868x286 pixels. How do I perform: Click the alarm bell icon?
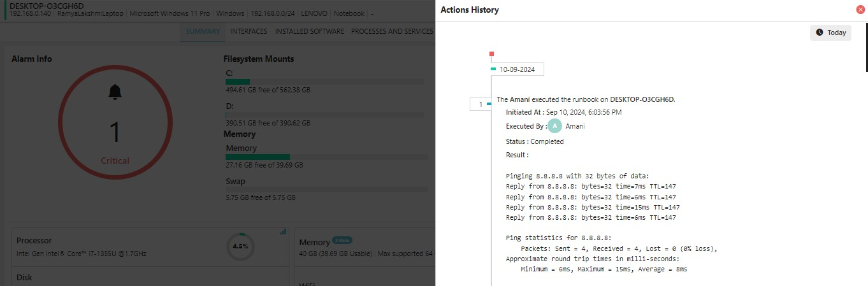[115, 92]
